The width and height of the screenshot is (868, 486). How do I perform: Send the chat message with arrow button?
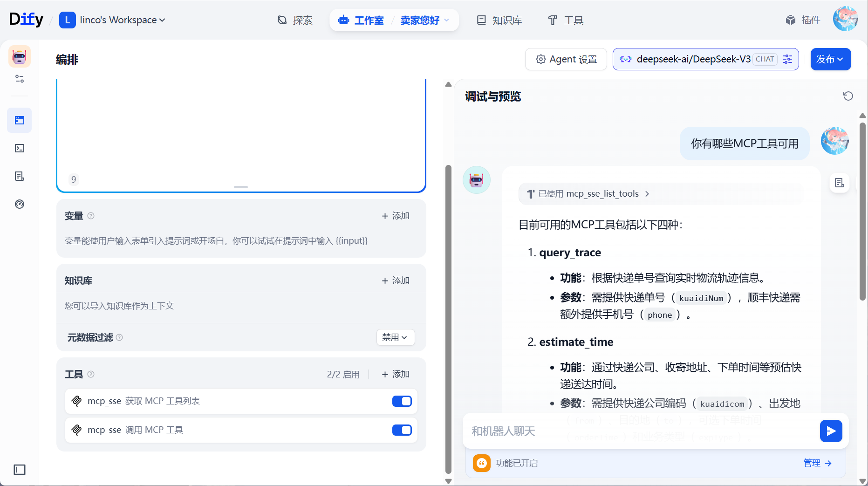[x=831, y=431]
